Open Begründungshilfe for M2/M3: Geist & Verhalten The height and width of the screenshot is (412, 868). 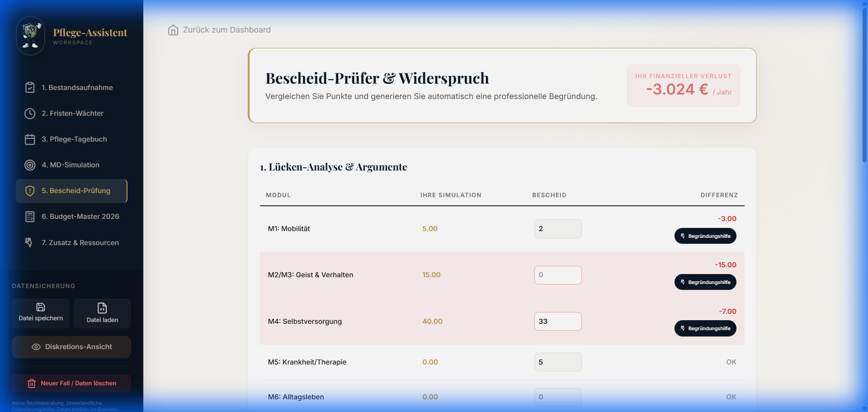[x=705, y=282]
